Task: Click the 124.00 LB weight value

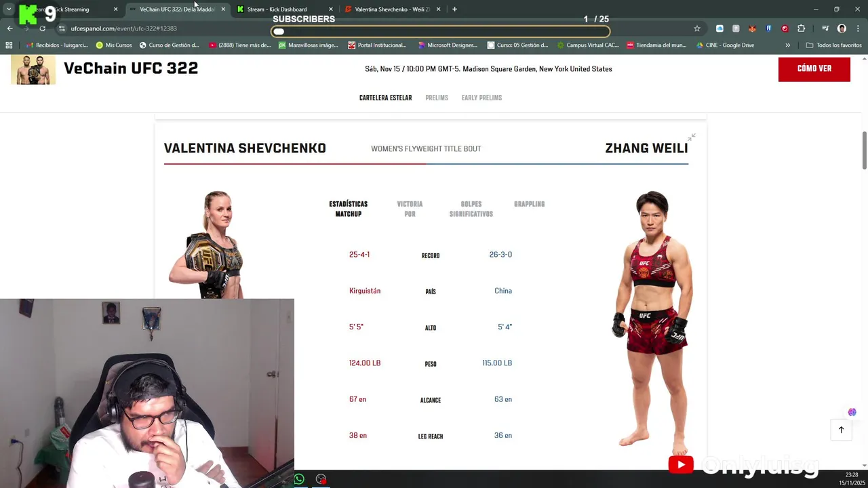Action: (365, 363)
